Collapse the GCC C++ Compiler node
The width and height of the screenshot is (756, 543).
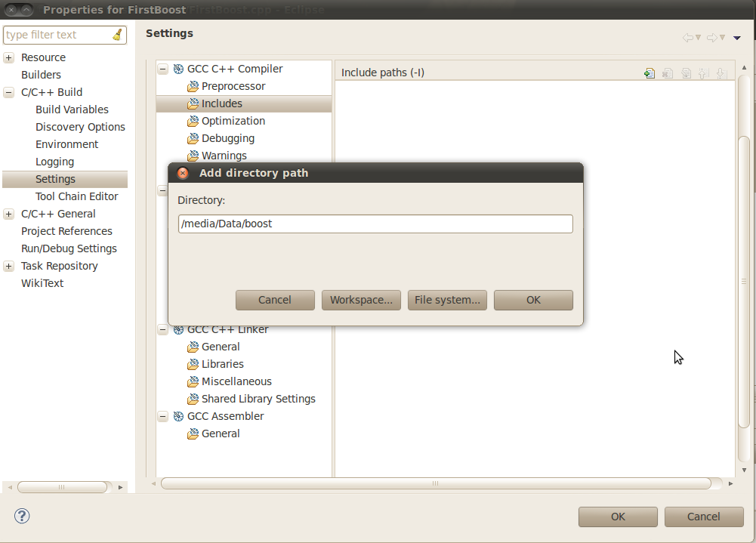[x=162, y=69]
